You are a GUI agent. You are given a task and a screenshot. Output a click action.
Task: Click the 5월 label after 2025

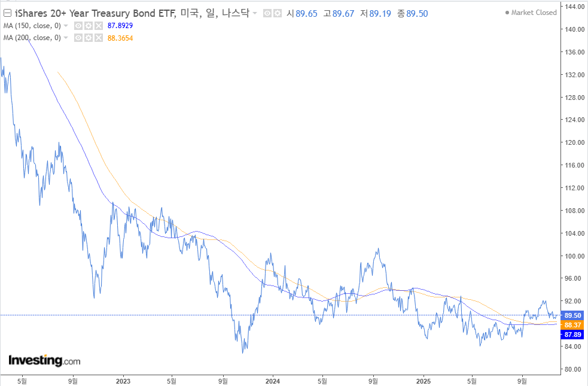(x=472, y=381)
